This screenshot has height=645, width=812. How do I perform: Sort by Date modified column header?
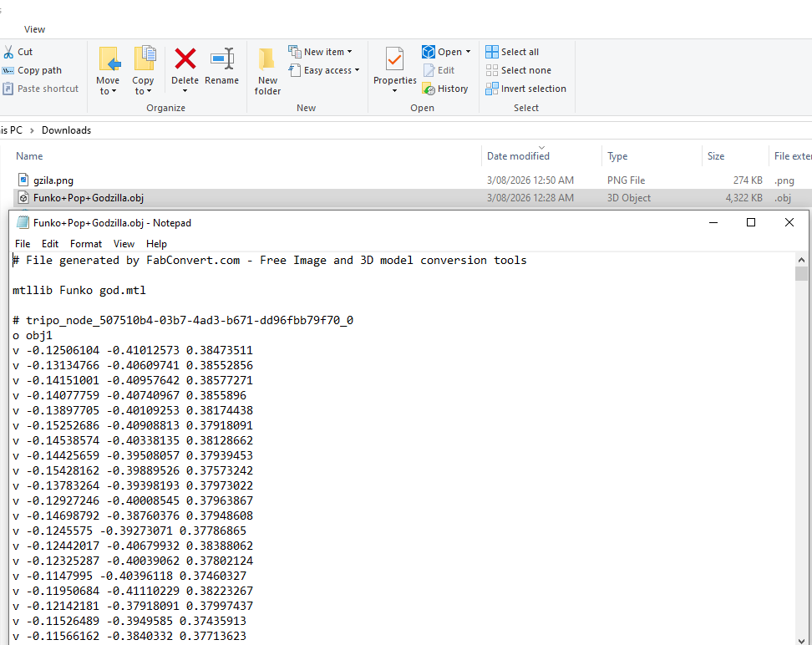(518, 156)
